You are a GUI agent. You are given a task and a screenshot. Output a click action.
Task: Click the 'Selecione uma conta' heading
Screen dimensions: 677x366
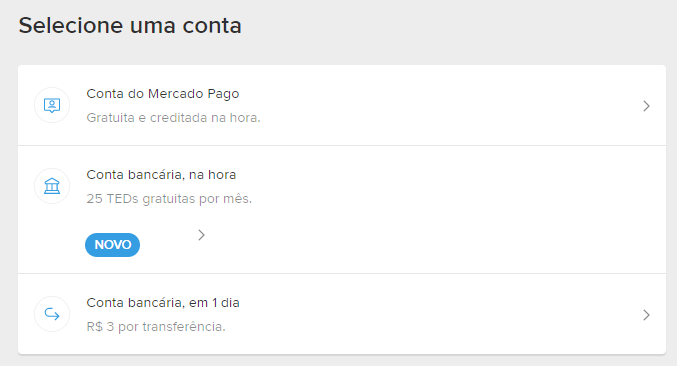[130, 25]
